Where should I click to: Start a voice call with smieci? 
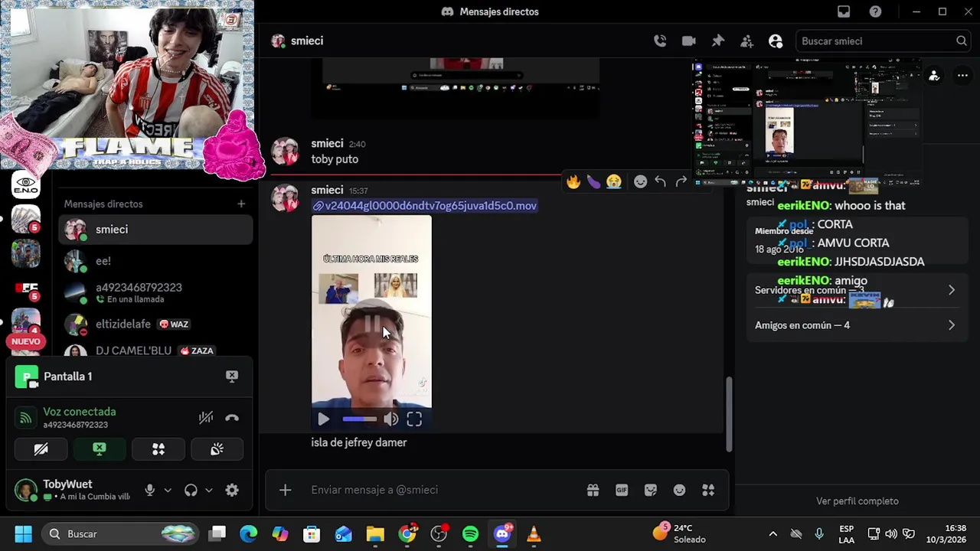click(660, 41)
